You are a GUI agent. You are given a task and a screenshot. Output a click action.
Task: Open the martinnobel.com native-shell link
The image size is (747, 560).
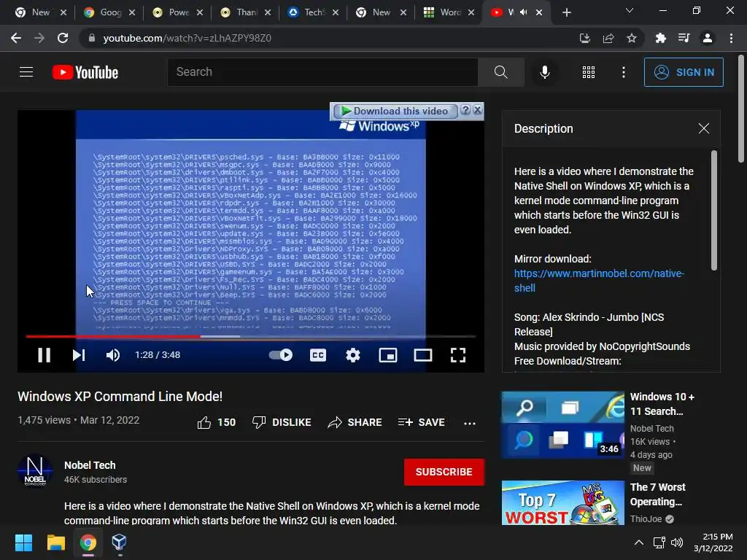pyautogui.click(x=599, y=281)
